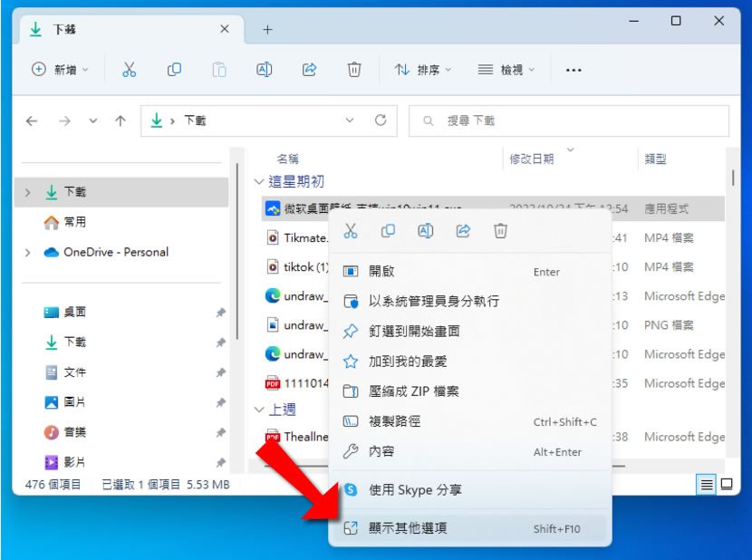
Task: Click the Paste icon in top toolbar
Action: pos(219,70)
